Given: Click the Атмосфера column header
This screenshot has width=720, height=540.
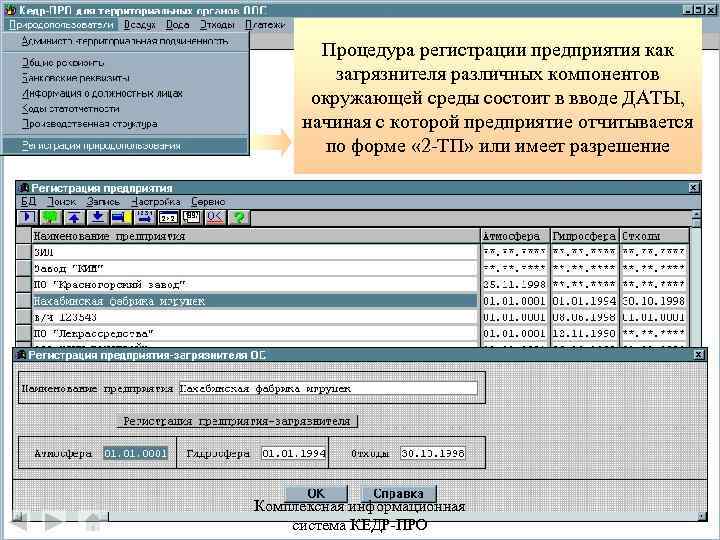Looking at the screenshot, I should coord(515,236).
